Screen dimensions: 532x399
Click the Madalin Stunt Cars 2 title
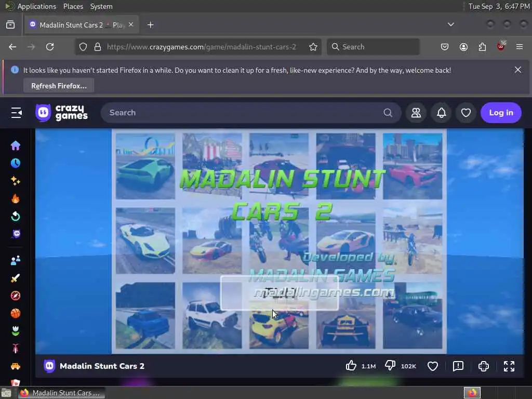click(102, 366)
